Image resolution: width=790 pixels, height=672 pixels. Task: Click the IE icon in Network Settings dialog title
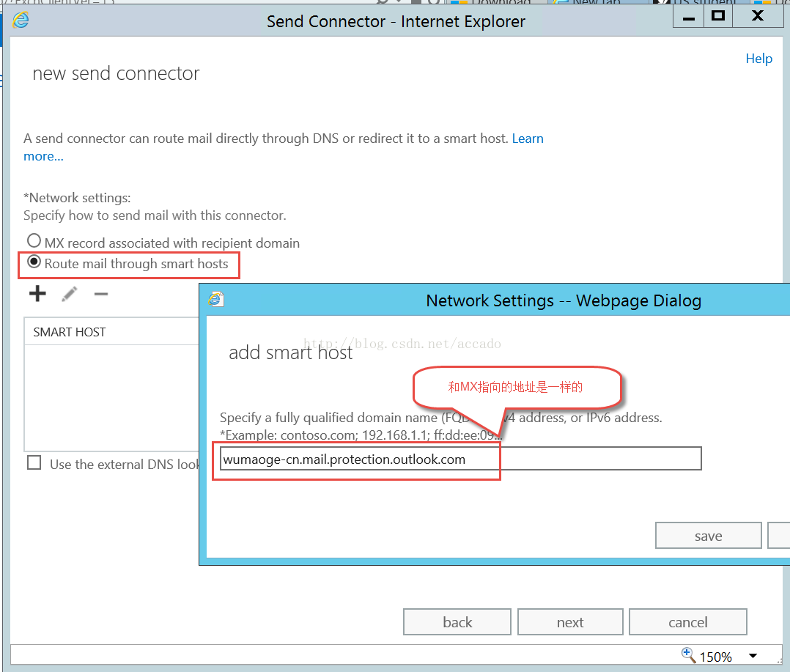216,299
